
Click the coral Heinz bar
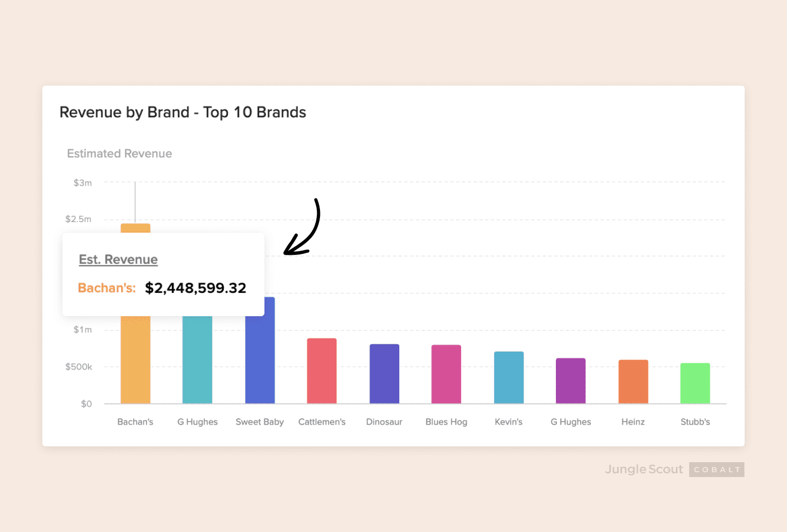coord(633,382)
